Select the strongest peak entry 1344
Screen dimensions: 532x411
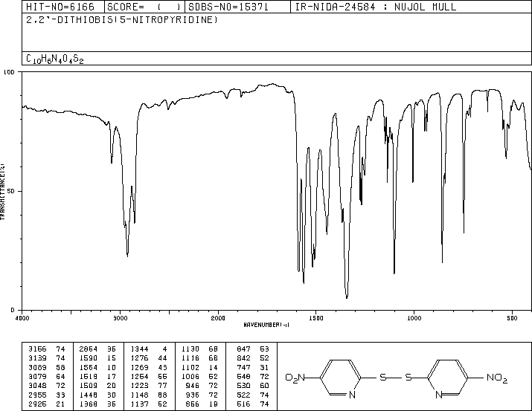139,349
